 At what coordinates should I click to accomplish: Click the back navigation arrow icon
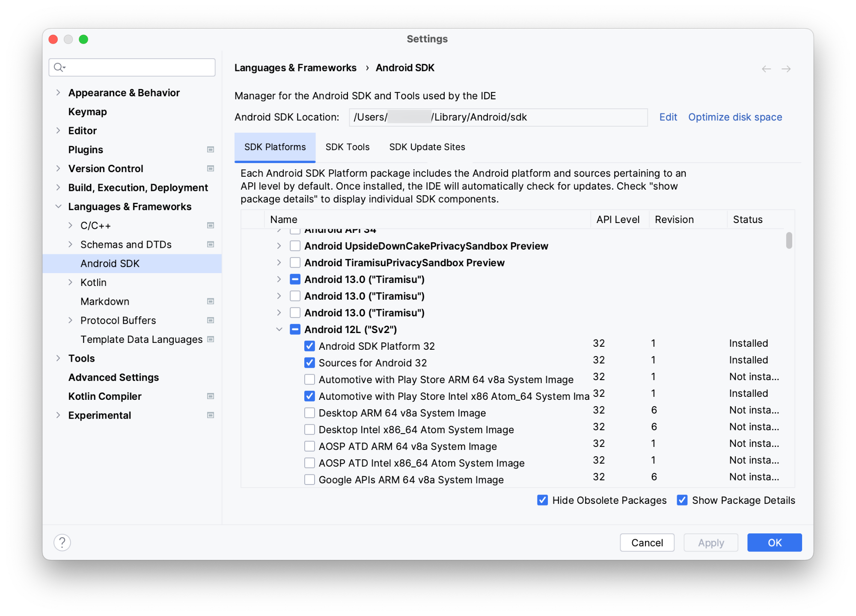point(766,68)
